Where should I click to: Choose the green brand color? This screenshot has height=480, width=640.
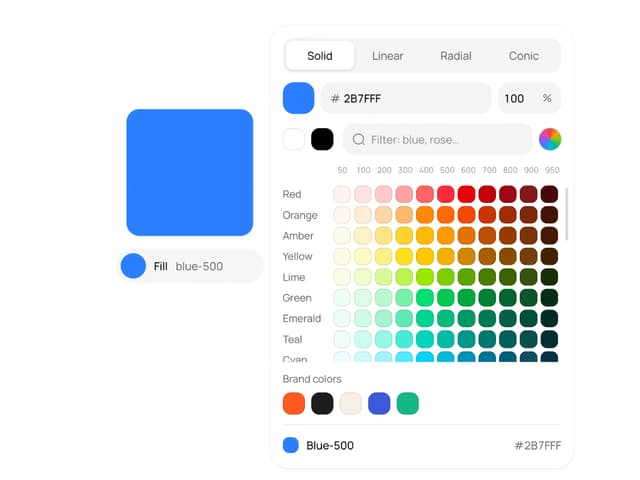[x=407, y=403]
